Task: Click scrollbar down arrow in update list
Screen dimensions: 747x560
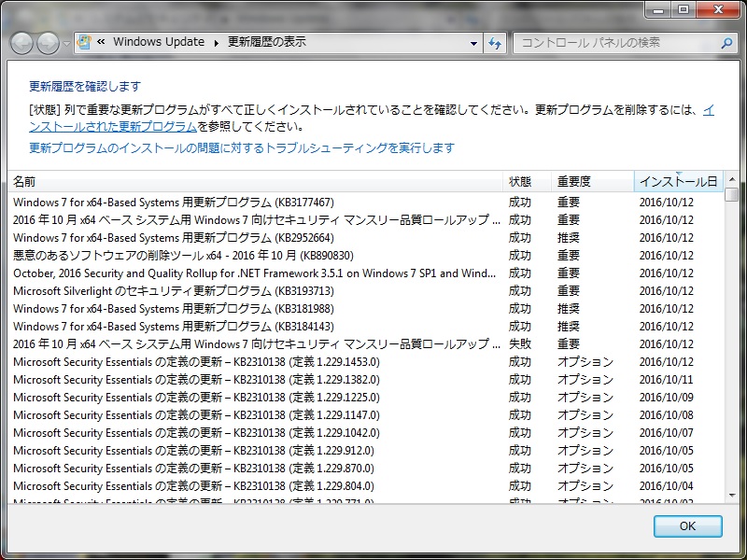Action: pyautogui.click(x=732, y=496)
